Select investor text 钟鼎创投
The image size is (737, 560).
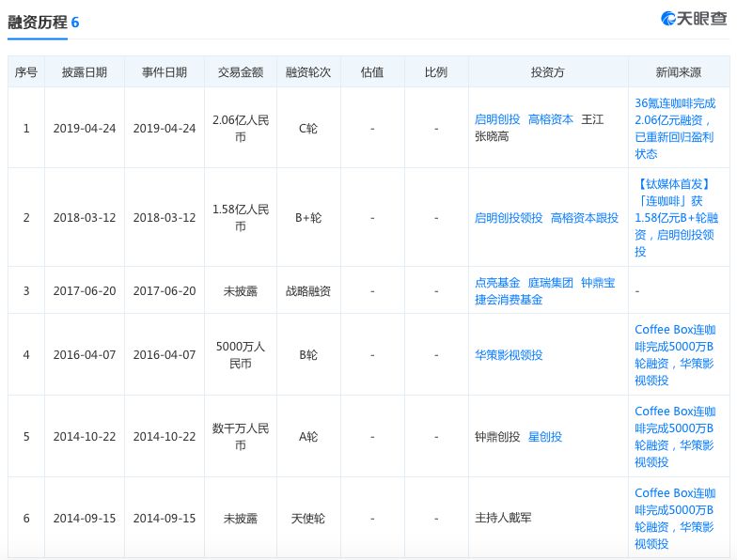(x=497, y=437)
